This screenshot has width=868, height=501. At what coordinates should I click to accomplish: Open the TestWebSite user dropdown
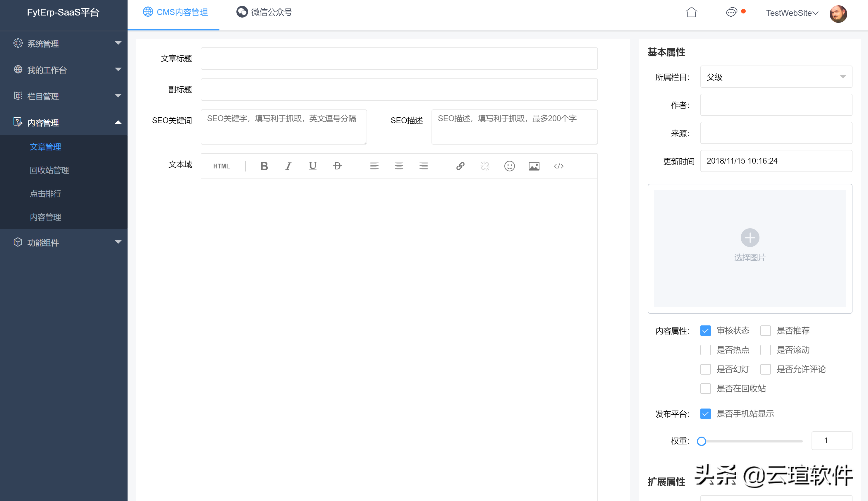(x=792, y=13)
